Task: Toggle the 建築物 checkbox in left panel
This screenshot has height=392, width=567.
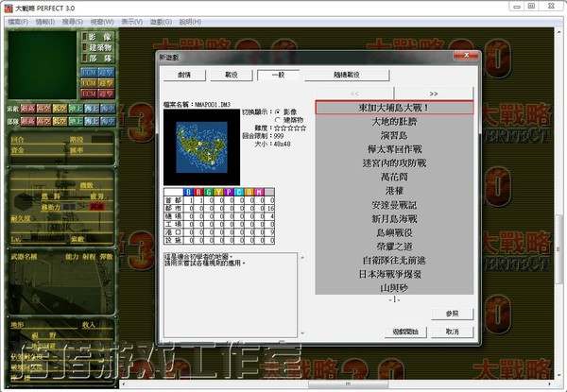Action: click(85, 46)
